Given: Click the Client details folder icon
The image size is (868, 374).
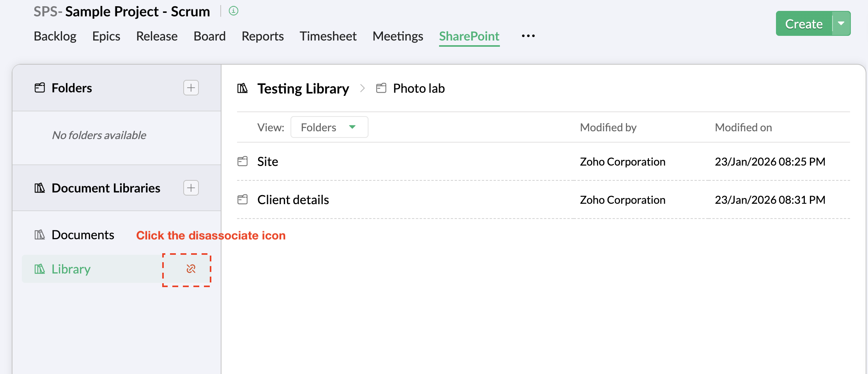Looking at the screenshot, I should click(243, 199).
